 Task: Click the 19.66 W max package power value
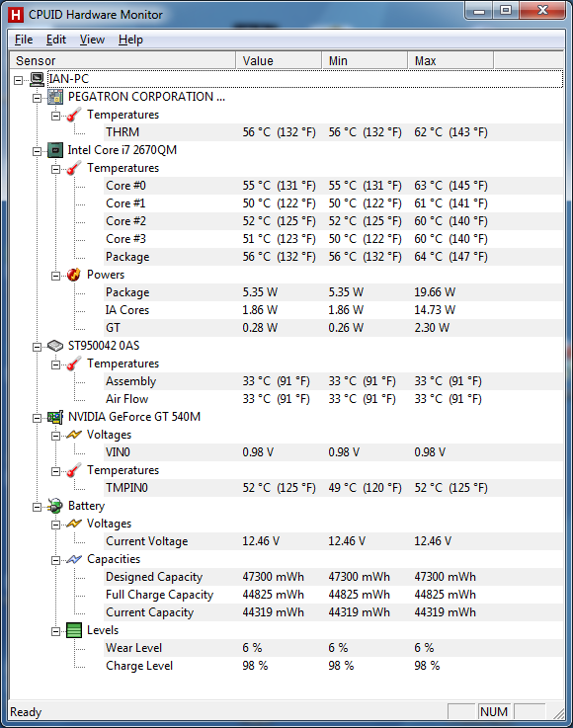point(435,292)
